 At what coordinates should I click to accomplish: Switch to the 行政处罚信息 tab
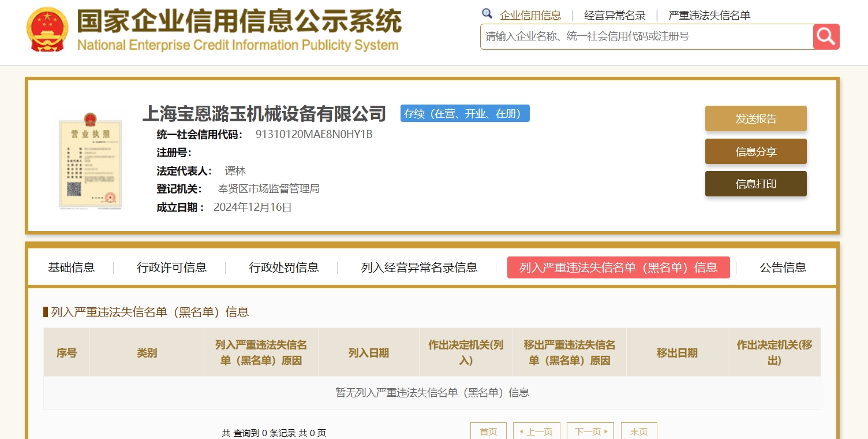coord(284,267)
